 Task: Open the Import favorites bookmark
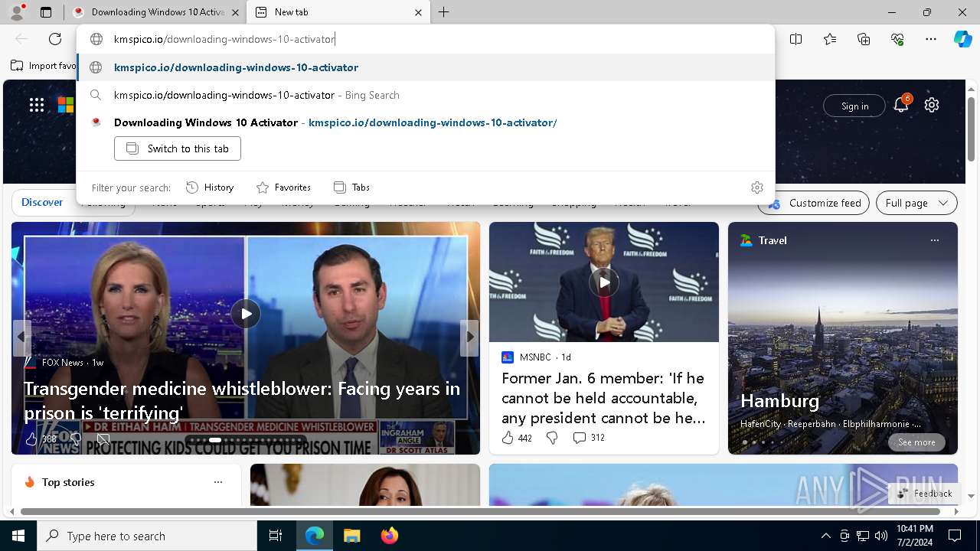(x=44, y=66)
